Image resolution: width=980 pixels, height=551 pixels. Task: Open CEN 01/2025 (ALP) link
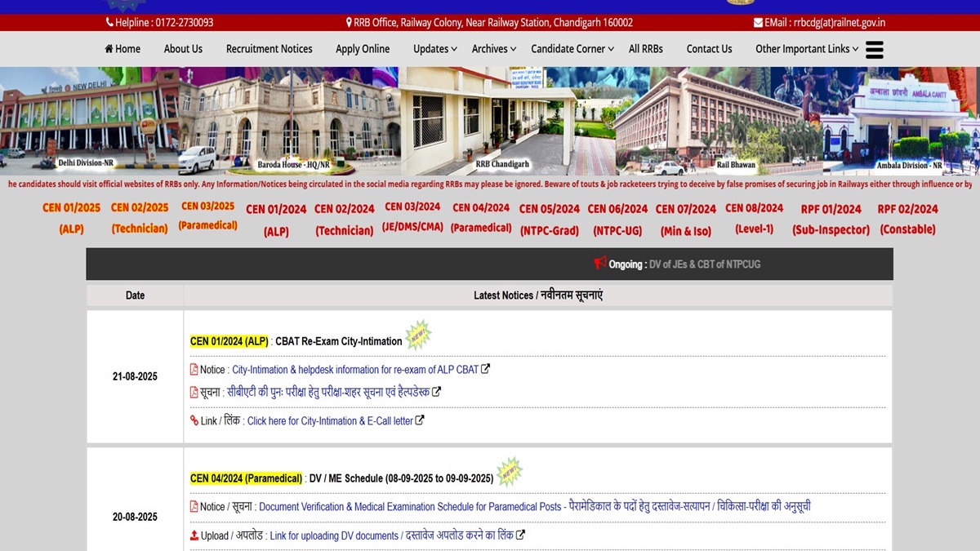click(x=71, y=218)
